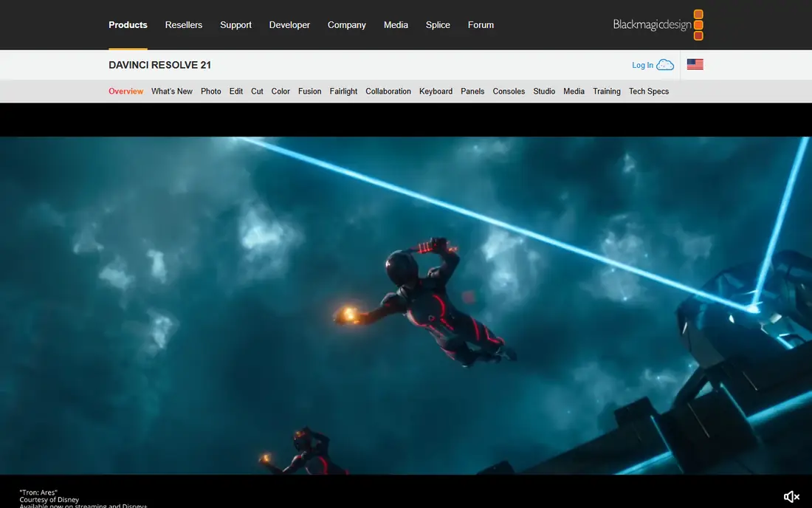This screenshot has width=812, height=508.
Task: Open the Media tab in the product subnav
Action: coord(574,91)
